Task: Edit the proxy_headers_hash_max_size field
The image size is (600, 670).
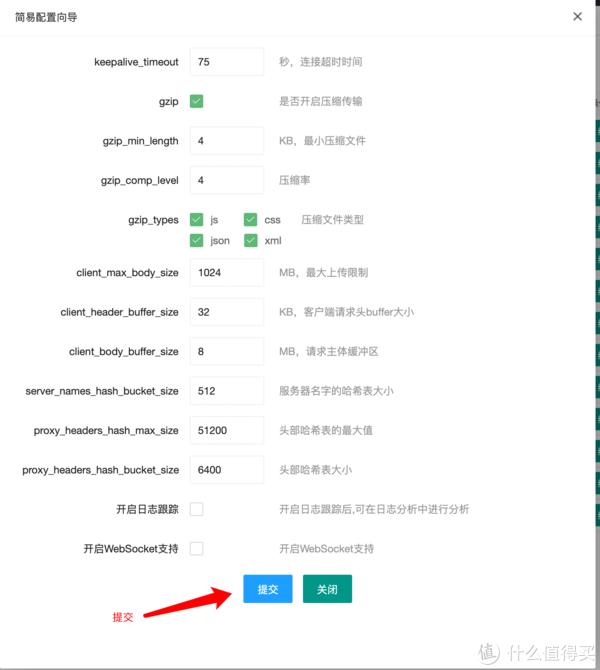Action: 227,430
